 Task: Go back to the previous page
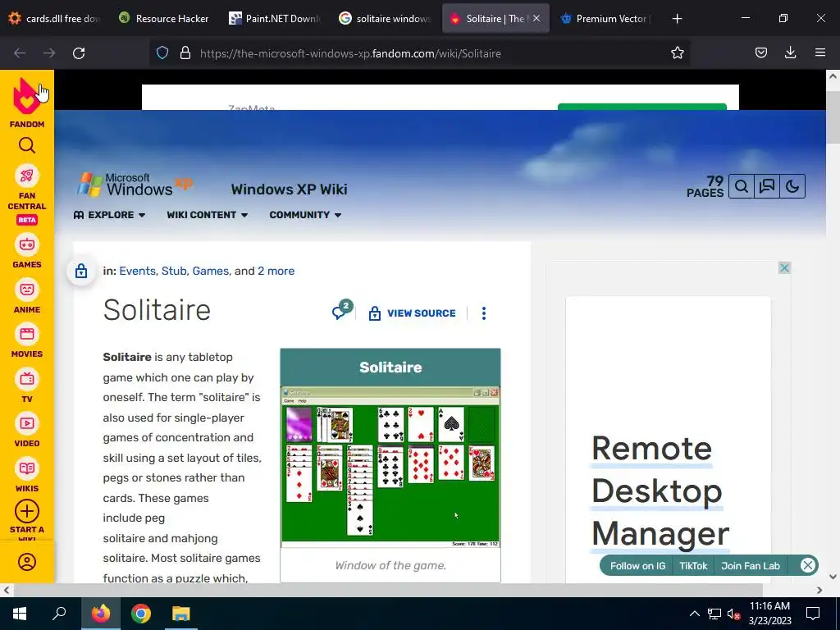[x=20, y=53]
